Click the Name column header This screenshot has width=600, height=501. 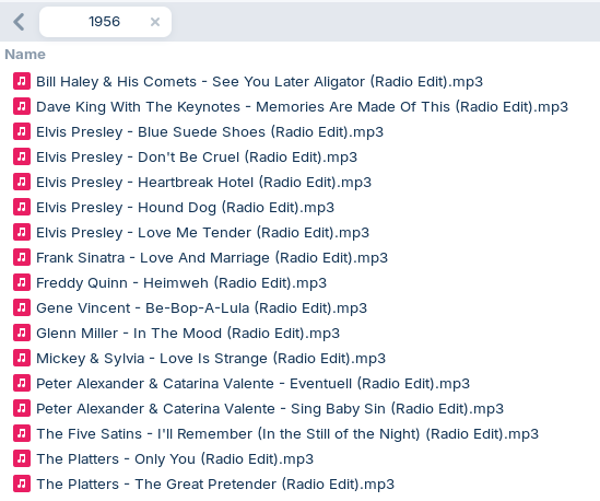click(25, 54)
